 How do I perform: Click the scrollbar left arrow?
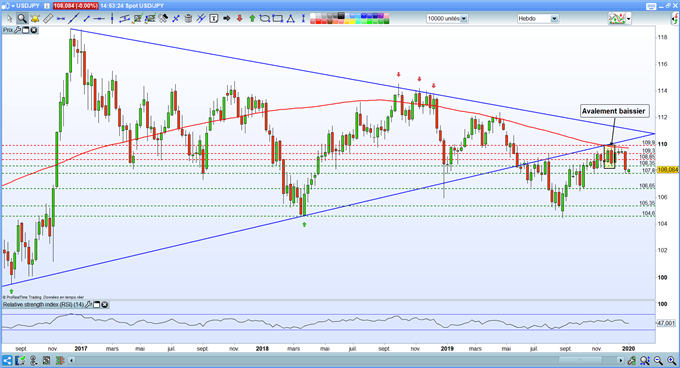tap(72, 361)
